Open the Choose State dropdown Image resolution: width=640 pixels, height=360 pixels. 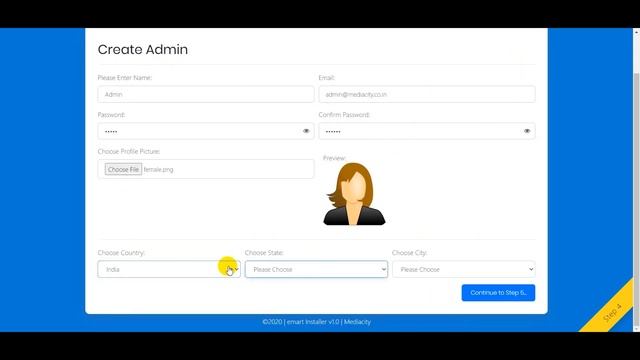tap(316, 269)
